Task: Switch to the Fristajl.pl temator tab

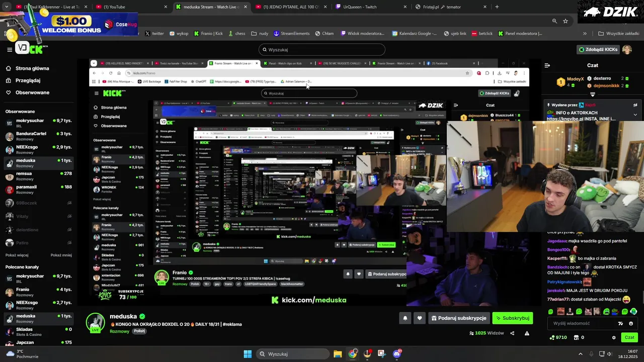Action: tap(451, 7)
